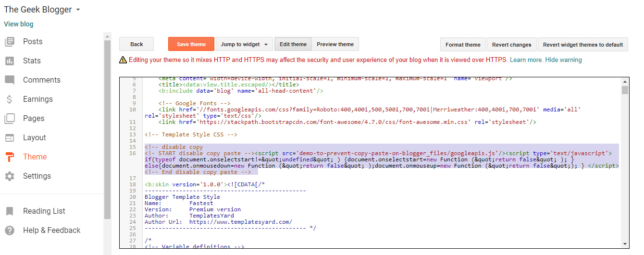The image size is (644, 255).
Task: Click 'Blogger Template Style' text line
Action: click(182, 197)
